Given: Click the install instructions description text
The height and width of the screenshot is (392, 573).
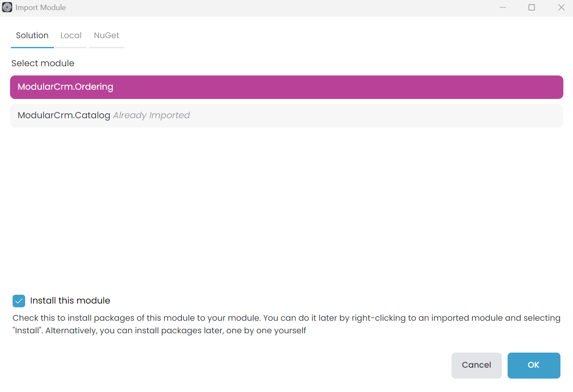Looking at the screenshot, I should coord(286,324).
